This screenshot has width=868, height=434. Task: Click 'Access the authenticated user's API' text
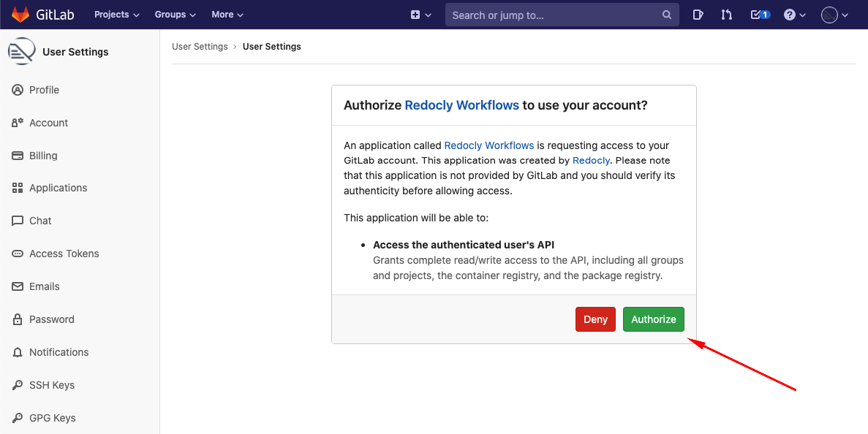464,245
